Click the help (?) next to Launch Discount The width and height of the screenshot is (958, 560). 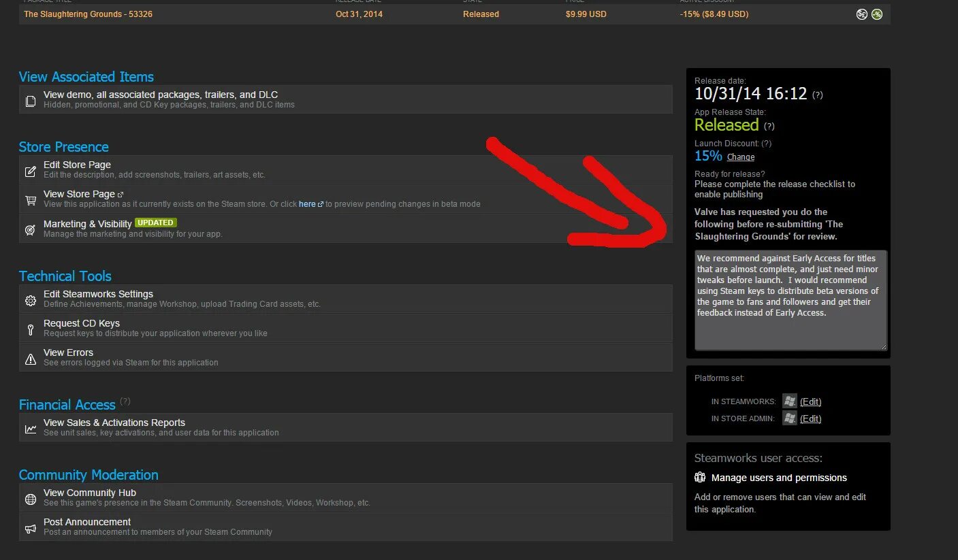tap(766, 144)
